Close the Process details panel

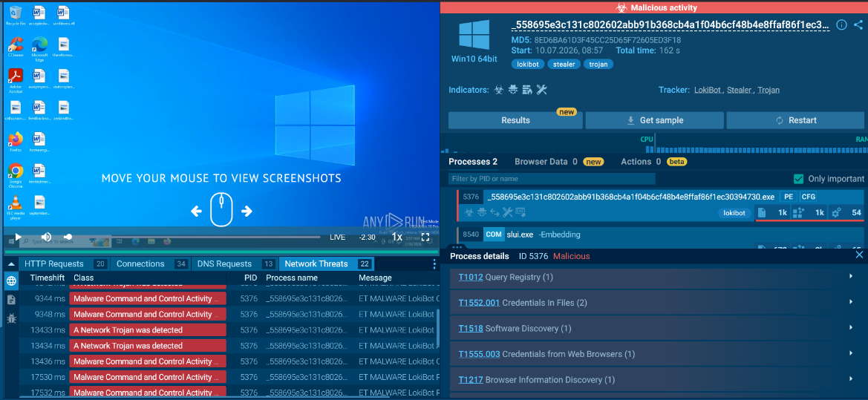(859, 255)
